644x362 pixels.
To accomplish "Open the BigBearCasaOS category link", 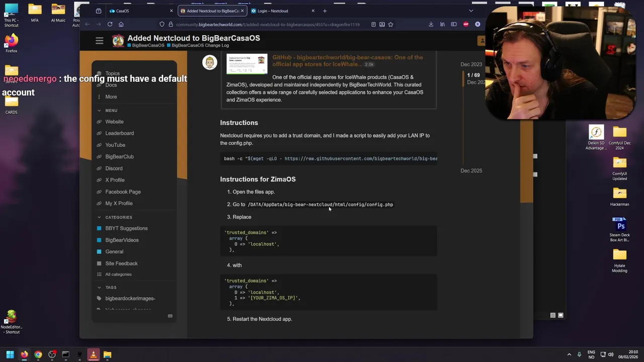I will [x=146, y=45].
